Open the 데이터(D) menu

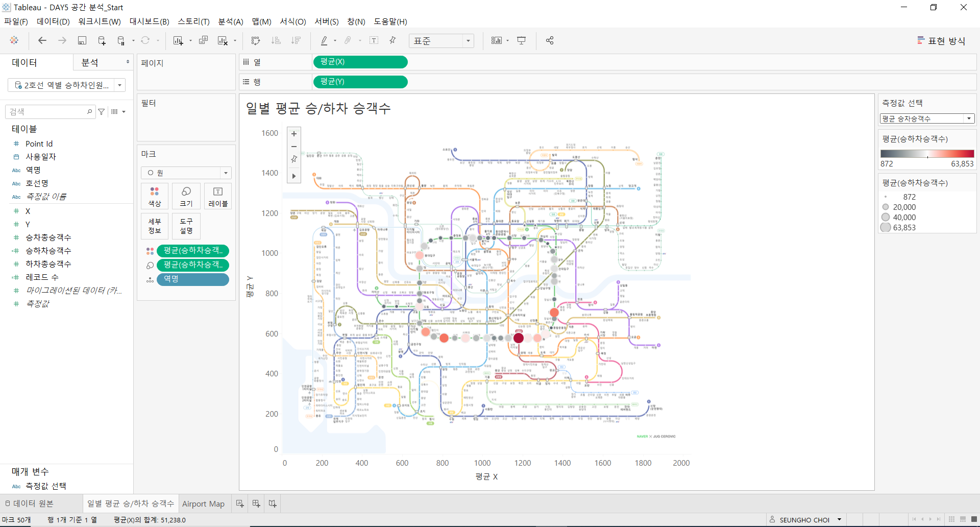coord(53,21)
